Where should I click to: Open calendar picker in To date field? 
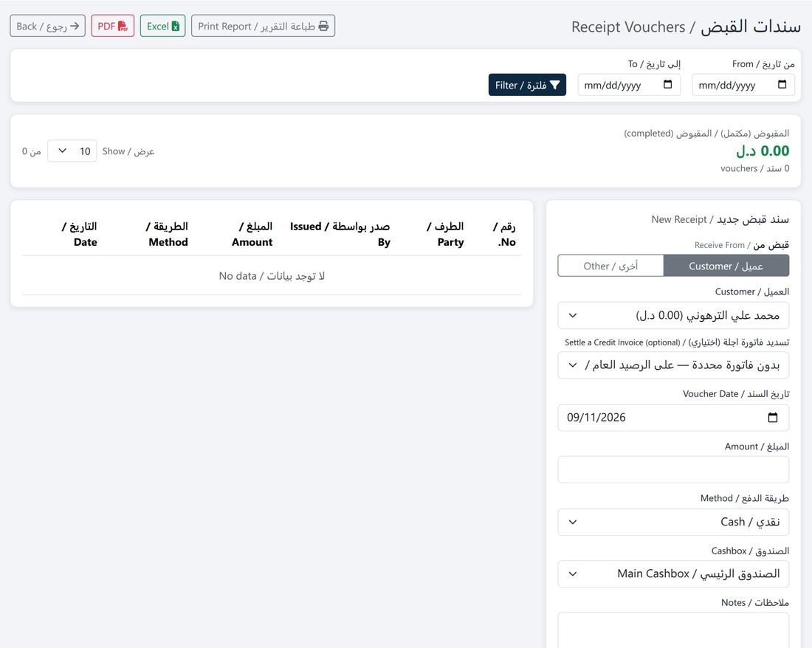tap(667, 84)
